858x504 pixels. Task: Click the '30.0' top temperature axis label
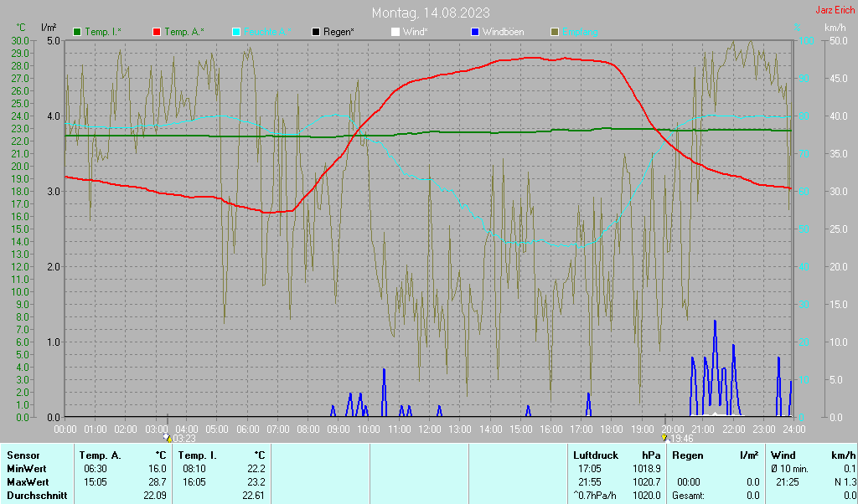tap(20, 40)
